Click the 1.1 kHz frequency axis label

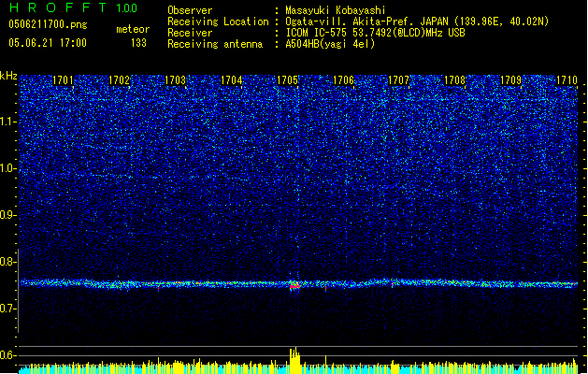point(8,122)
